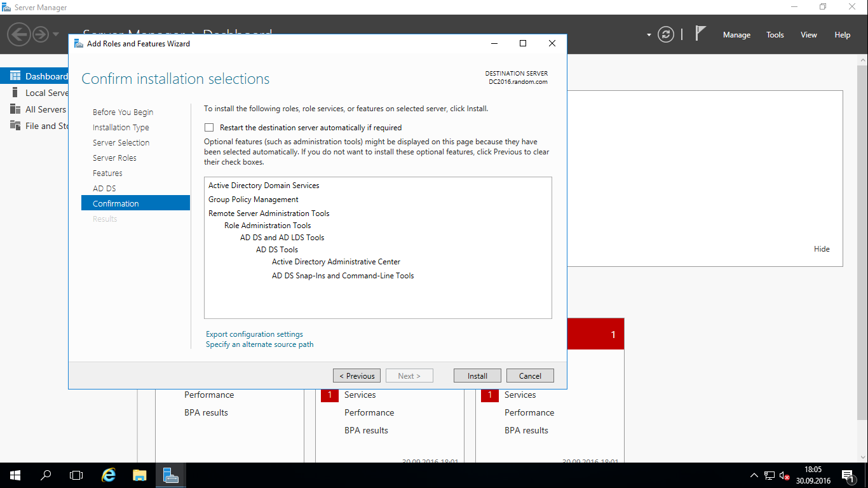Click Server Manager taskbar icon
This screenshot has height=488, width=868.
coord(170,475)
